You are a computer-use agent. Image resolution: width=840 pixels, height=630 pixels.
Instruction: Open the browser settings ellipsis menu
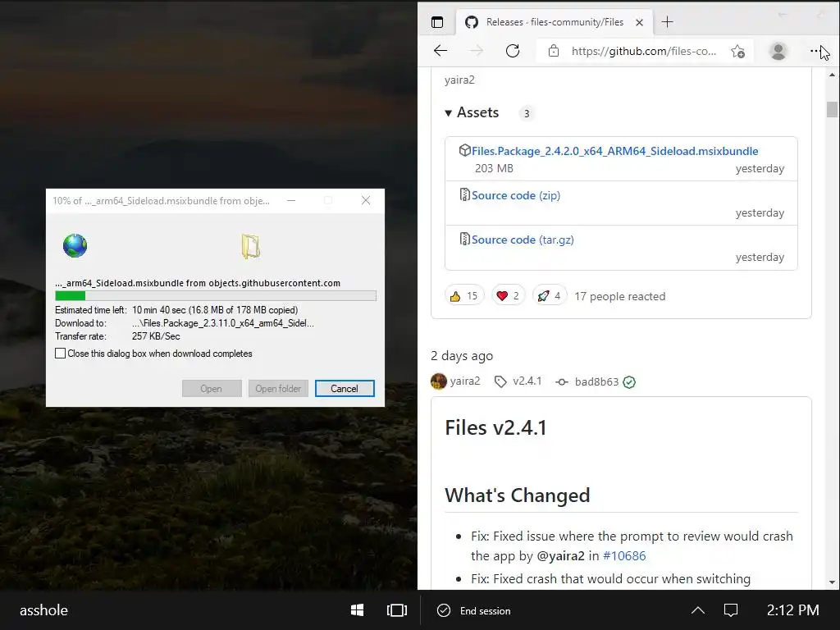click(815, 51)
